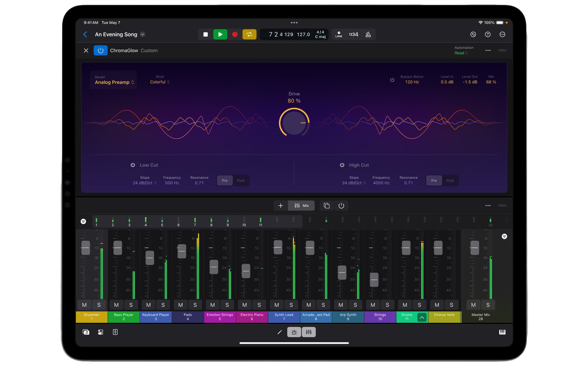
Task: Select the Mix 68 % value
Action: pos(491,82)
